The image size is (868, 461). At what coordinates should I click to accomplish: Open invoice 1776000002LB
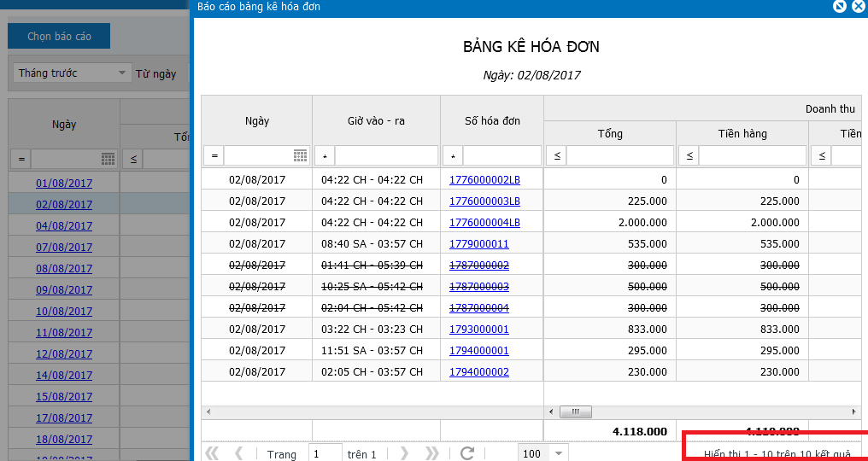pos(484,180)
